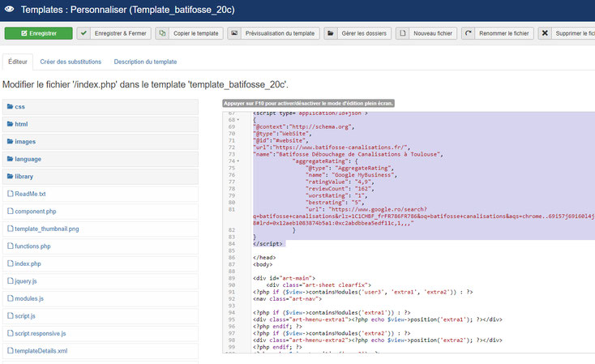Expand the css folder

click(x=101, y=107)
